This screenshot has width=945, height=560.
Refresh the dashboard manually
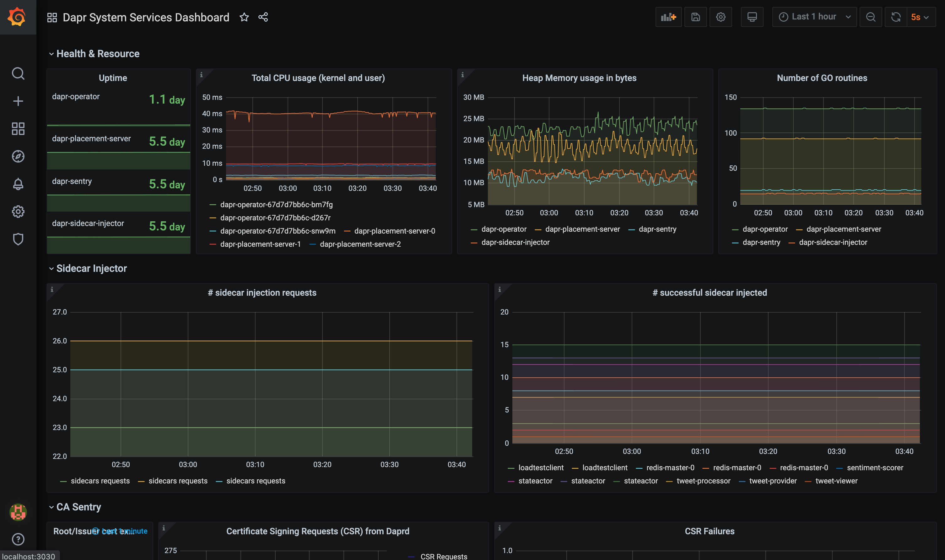(x=896, y=17)
